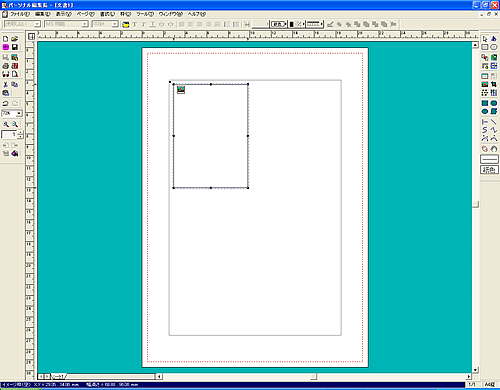500x390 pixels.
Task: Click the line style preview button in right toolbar
Action: (489, 159)
